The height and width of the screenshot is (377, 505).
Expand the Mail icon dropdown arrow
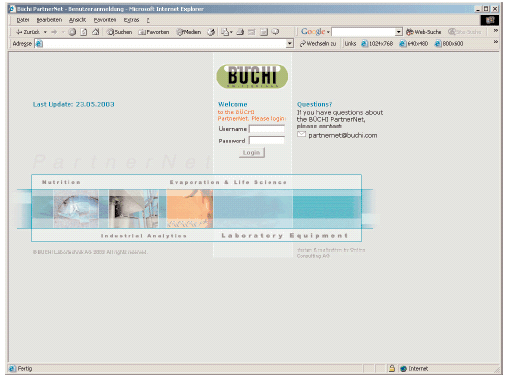[x=231, y=32]
